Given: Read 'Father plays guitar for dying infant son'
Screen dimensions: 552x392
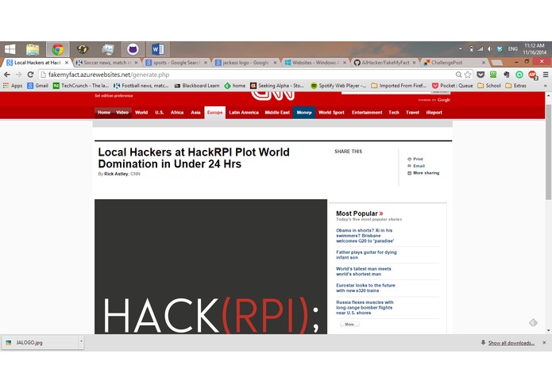Looking at the screenshot, I should (x=366, y=255).
